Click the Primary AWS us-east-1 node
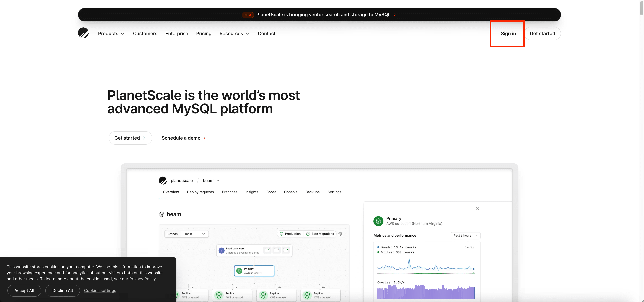The image size is (644, 302). coord(254,271)
